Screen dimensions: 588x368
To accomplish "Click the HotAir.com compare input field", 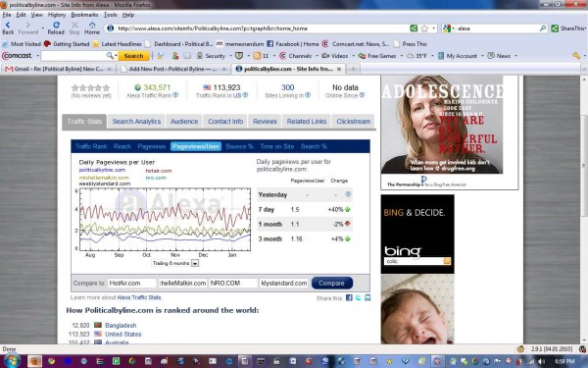I will pyautogui.click(x=132, y=284).
